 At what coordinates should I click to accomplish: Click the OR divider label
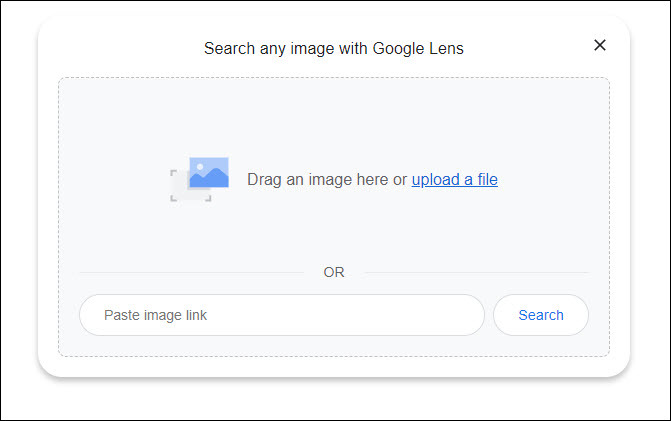(x=334, y=272)
